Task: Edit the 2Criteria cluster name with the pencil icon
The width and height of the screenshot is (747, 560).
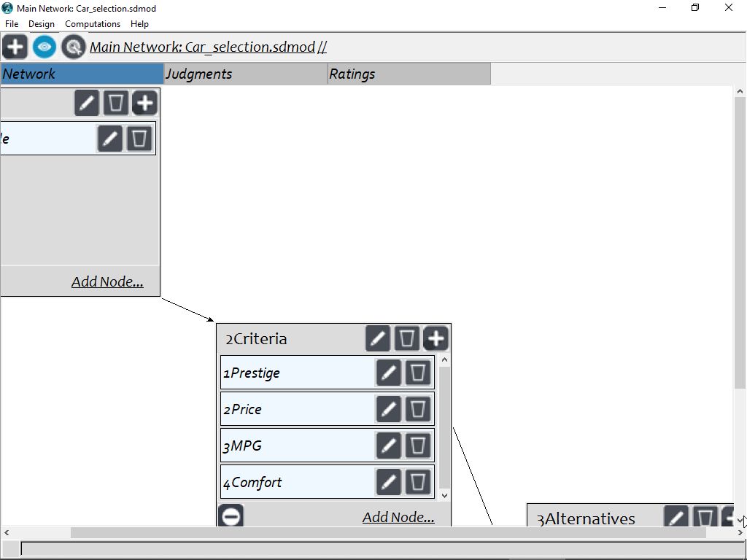Action: tap(378, 338)
